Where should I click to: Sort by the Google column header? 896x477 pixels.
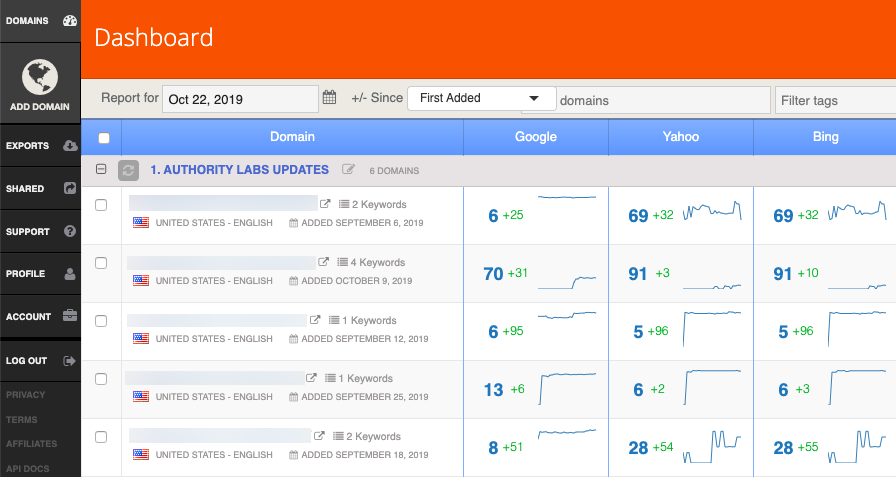[x=535, y=137]
